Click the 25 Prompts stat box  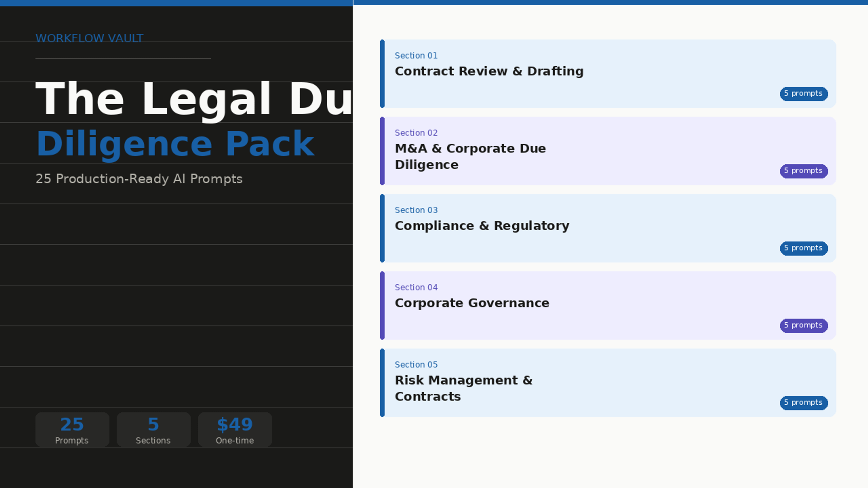[x=72, y=429]
